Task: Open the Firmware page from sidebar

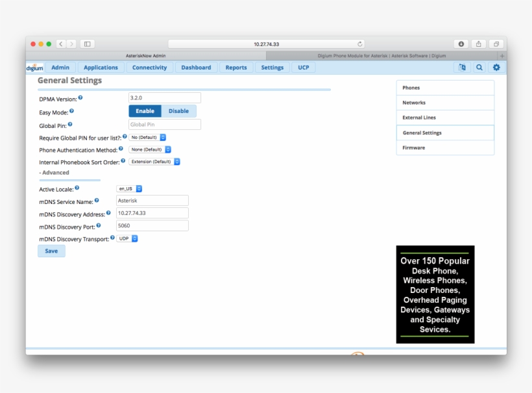Action: [x=445, y=147]
